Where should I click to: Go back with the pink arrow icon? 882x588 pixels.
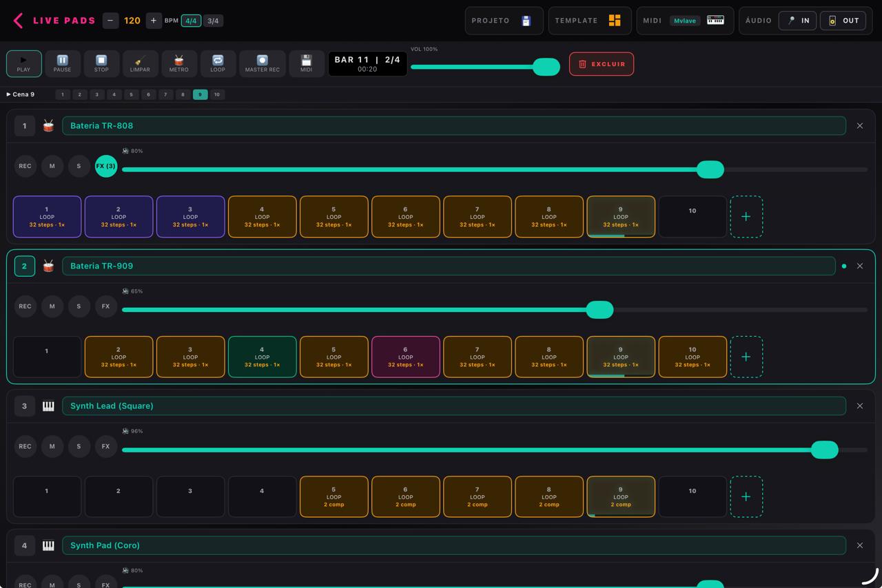pos(18,21)
